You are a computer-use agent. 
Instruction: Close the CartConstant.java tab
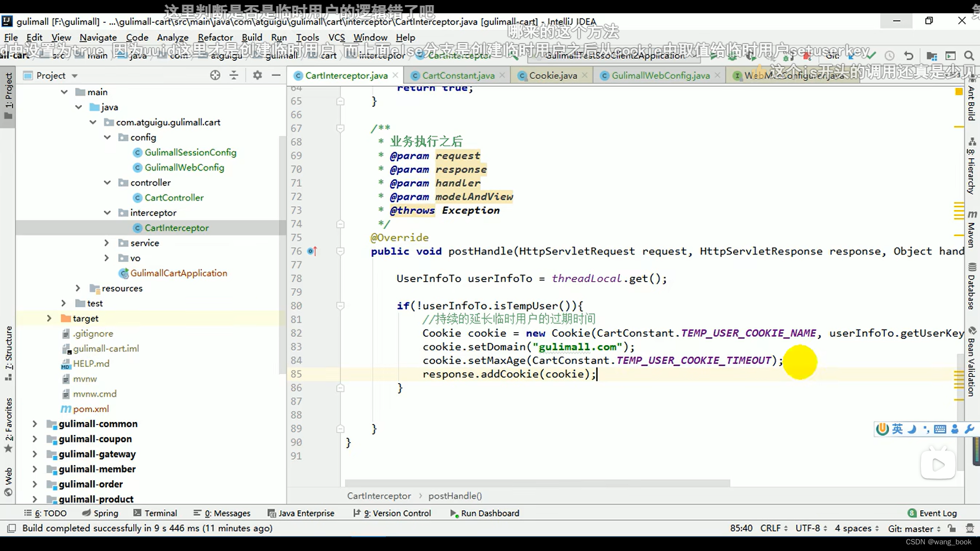502,75
